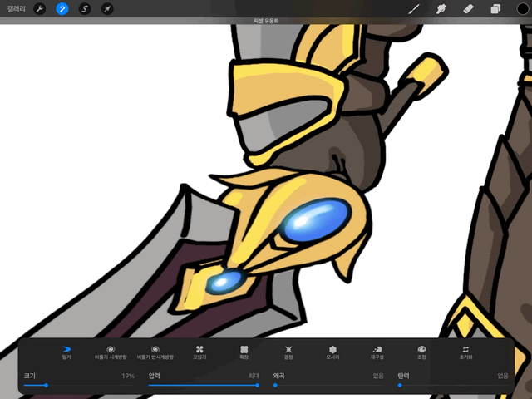532x399 pixels.
Task: Set the 왜곡 distortion slider handle
Action: point(275,385)
